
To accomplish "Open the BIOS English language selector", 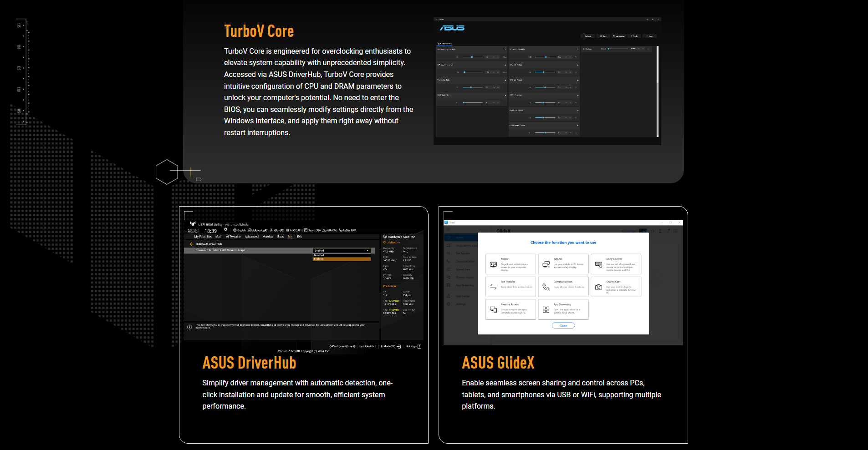I will (239, 230).
